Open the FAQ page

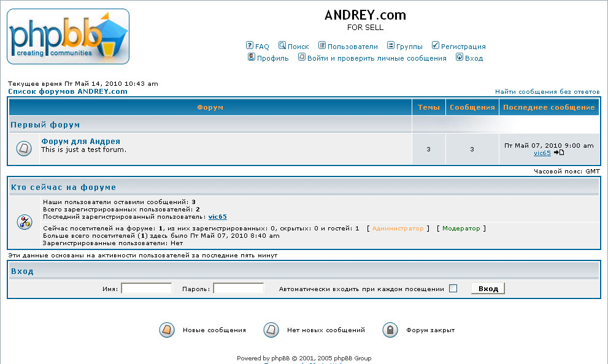[262, 47]
